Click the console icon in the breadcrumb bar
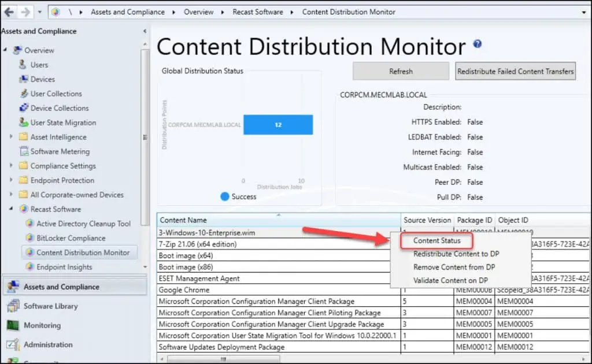 [56, 12]
